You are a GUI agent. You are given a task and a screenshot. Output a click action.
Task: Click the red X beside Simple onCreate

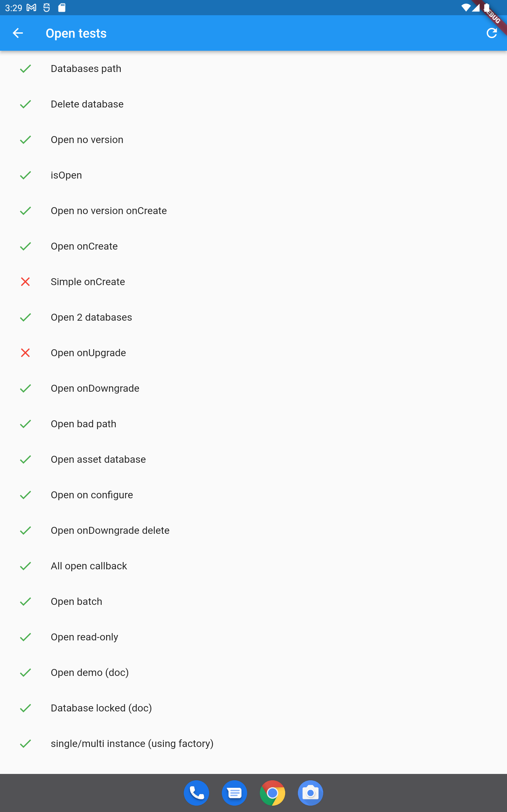(x=26, y=282)
